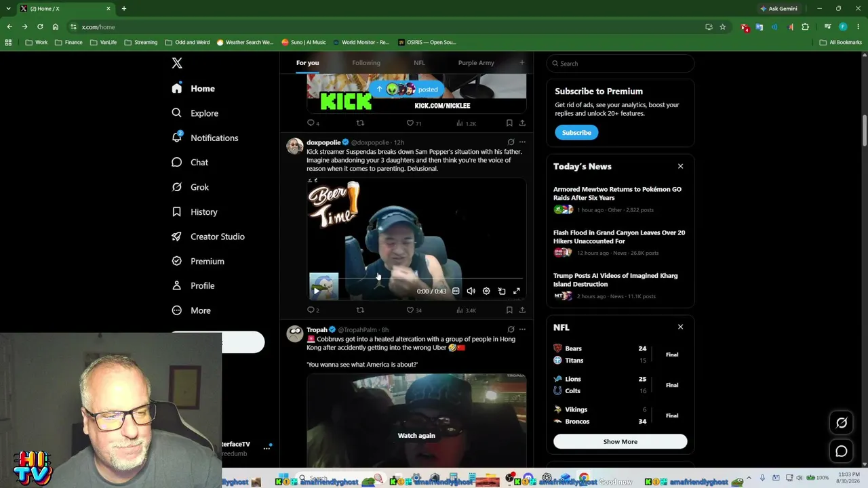Image resolution: width=868 pixels, height=488 pixels.
Task: Open the Explore page
Action: [x=195, y=113]
